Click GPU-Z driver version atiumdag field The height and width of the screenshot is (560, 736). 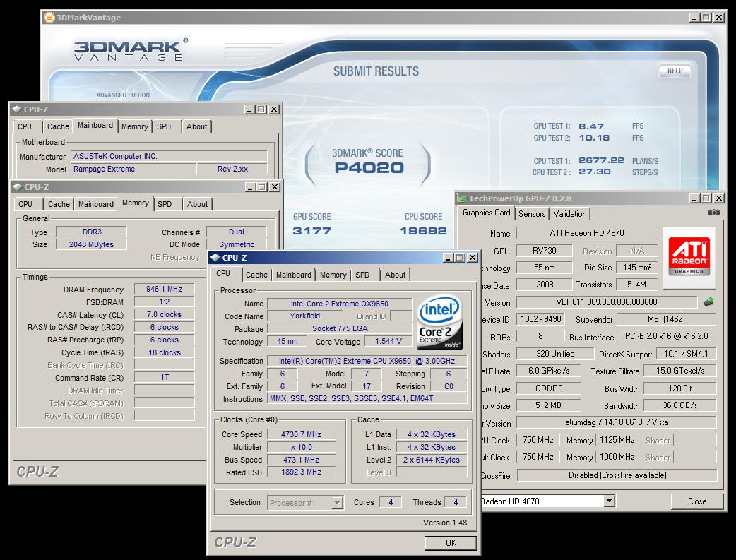click(617, 422)
